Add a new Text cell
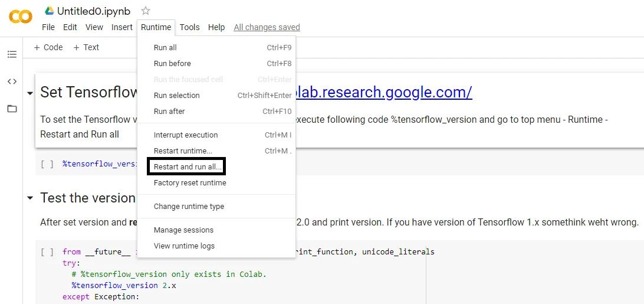The image size is (644, 304). pos(86,47)
